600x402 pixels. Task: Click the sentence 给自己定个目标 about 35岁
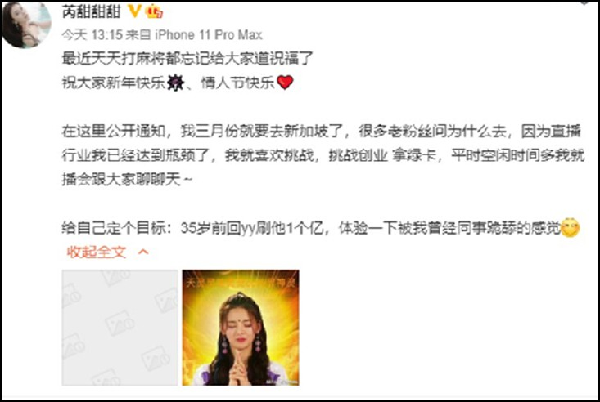coord(321,228)
